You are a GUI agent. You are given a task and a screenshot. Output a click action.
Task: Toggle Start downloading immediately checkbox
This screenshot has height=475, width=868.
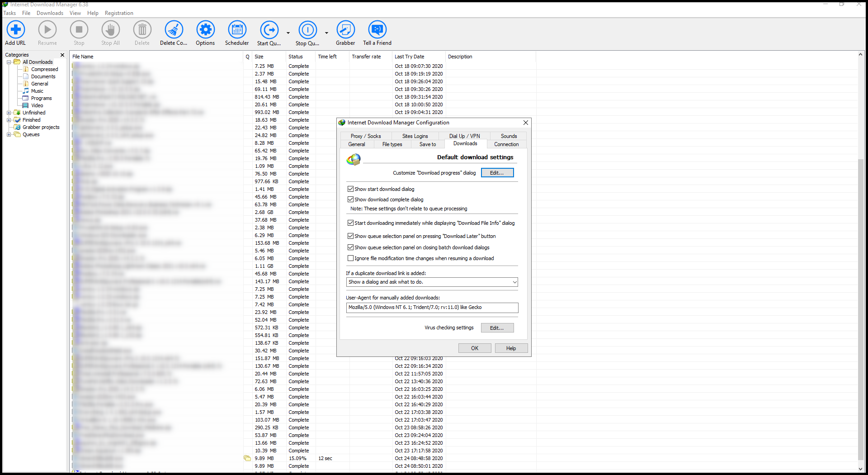[x=350, y=223]
